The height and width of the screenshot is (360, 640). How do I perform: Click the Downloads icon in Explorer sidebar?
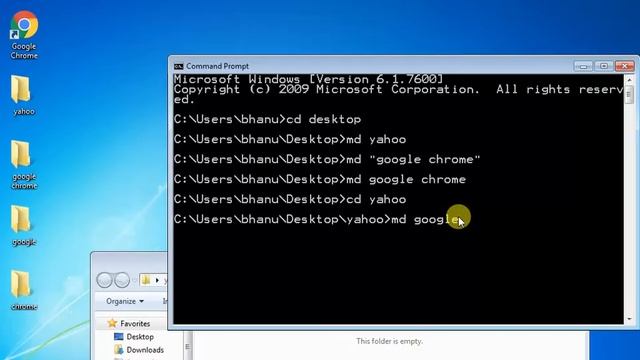pos(119,350)
